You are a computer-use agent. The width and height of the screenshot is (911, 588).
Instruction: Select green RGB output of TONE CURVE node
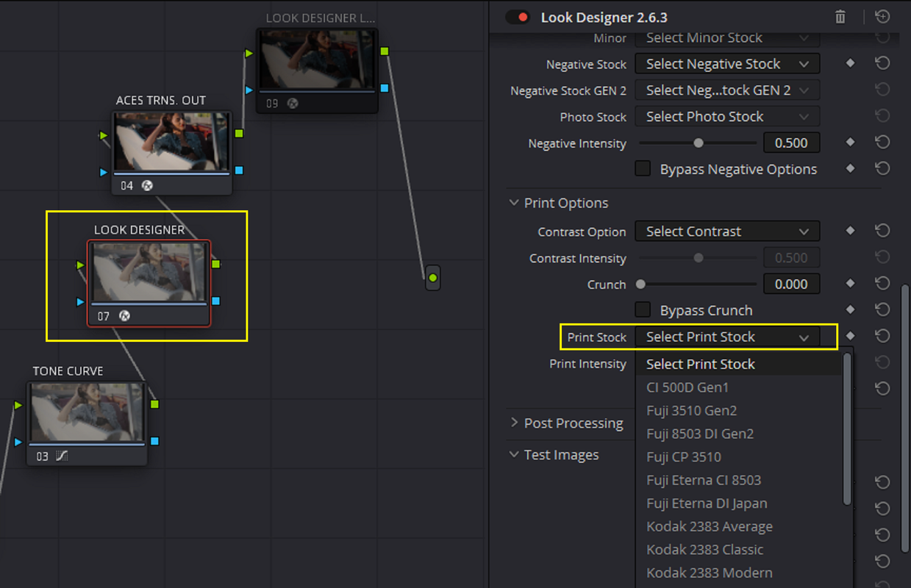(x=154, y=404)
